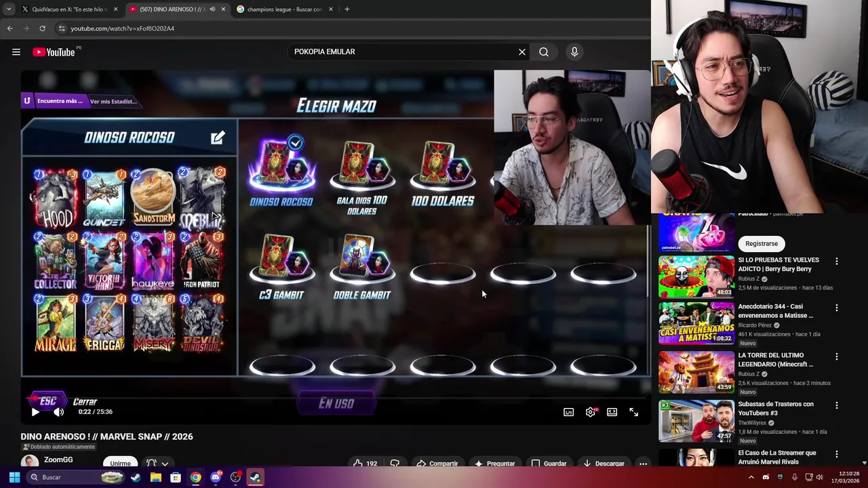
Task: Open the player settings gear
Action: [591, 412]
